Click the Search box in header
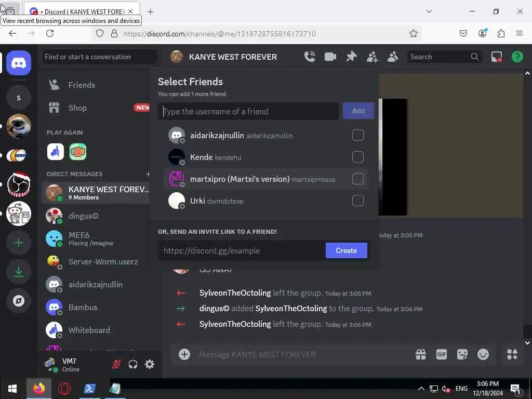532x399 pixels. pos(444,57)
